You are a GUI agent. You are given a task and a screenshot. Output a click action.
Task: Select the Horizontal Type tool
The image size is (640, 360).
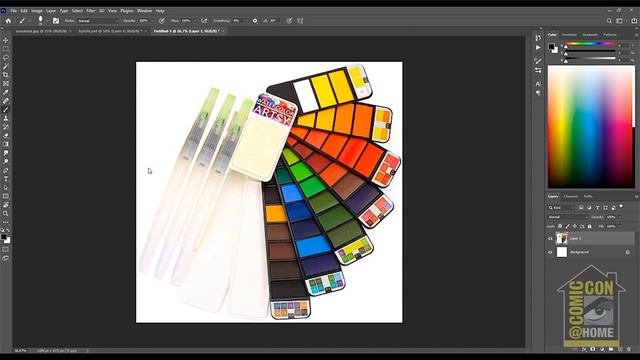coord(6,179)
